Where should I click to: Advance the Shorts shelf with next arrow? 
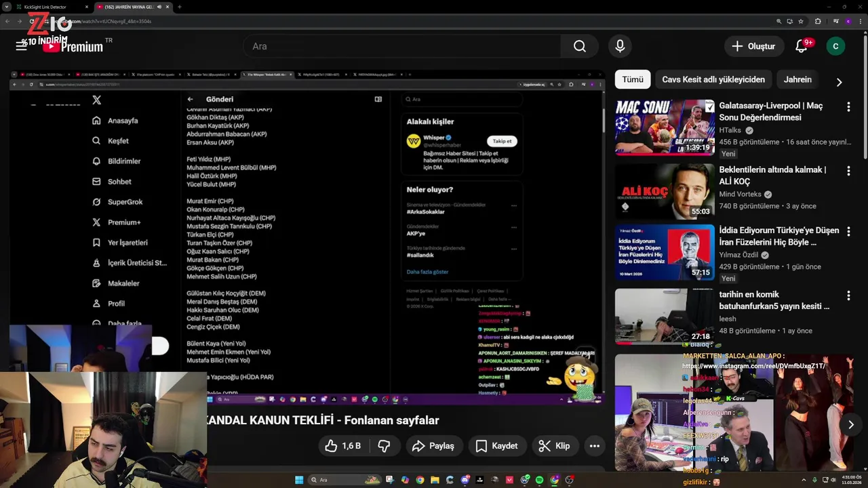click(851, 424)
